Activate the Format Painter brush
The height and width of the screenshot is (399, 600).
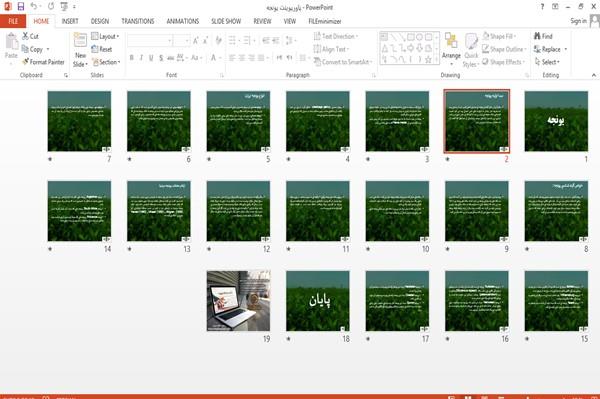coord(43,62)
